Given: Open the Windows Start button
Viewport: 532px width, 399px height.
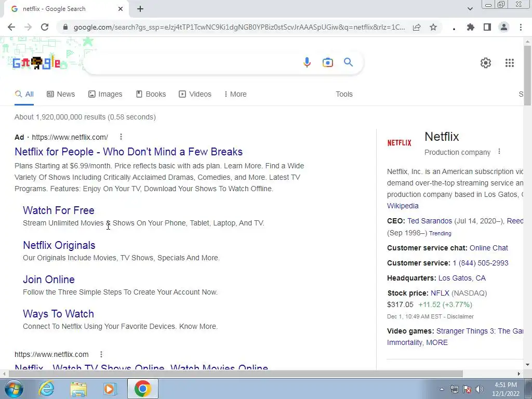Looking at the screenshot, I should (13, 389).
